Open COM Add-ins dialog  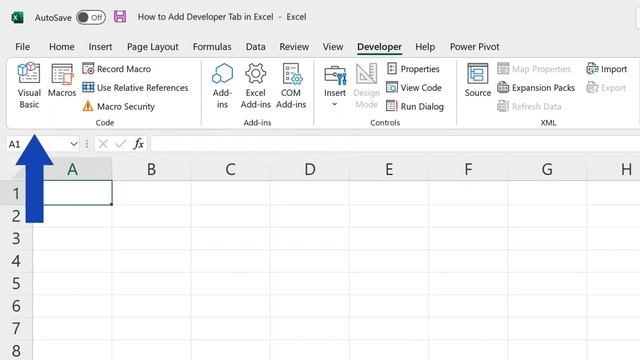(x=291, y=86)
